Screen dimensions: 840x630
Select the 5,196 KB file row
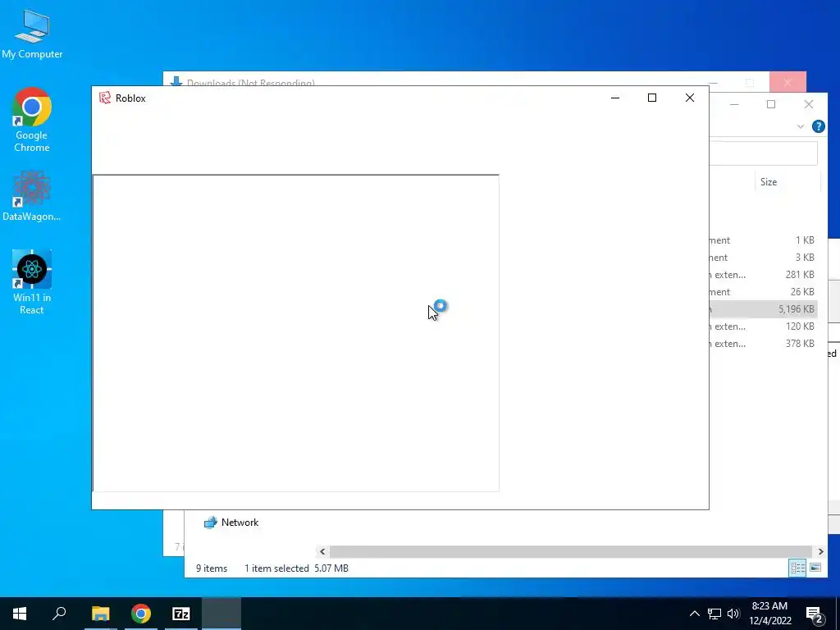click(762, 309)
